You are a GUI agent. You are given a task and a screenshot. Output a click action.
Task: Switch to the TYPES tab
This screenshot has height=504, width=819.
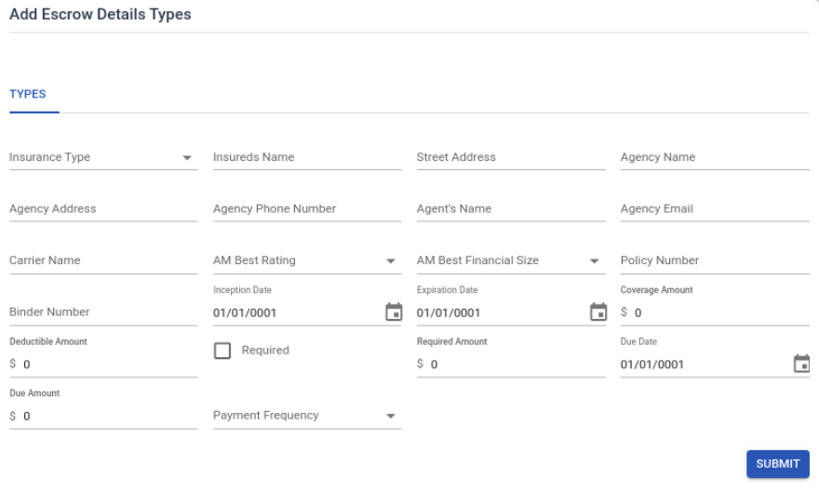(28, 94)
